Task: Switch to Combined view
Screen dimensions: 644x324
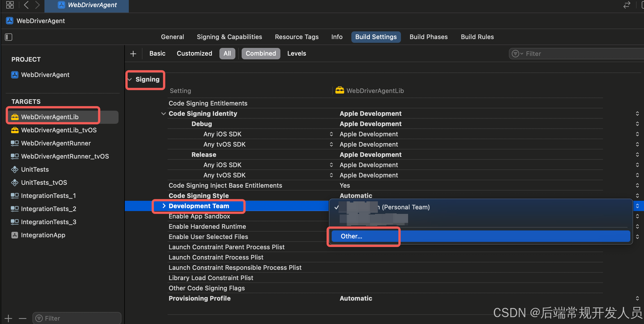Action: [x=261, y=54]
